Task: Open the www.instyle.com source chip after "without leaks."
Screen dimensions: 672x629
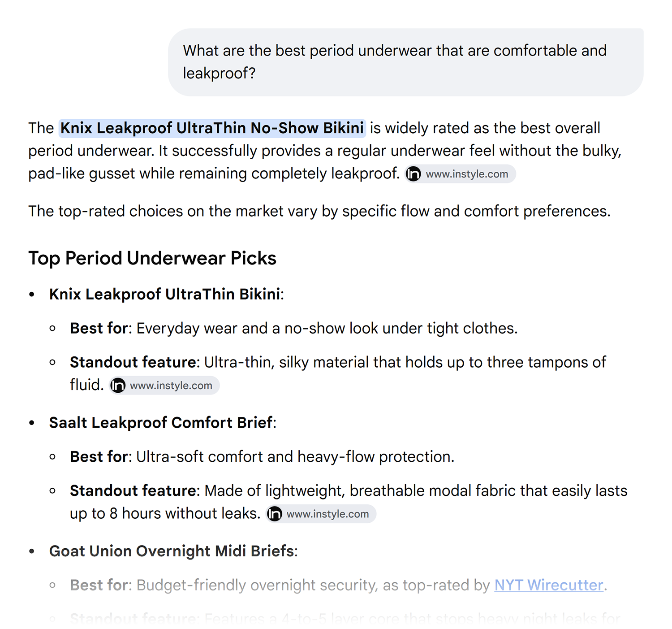Action: point(321,514)
